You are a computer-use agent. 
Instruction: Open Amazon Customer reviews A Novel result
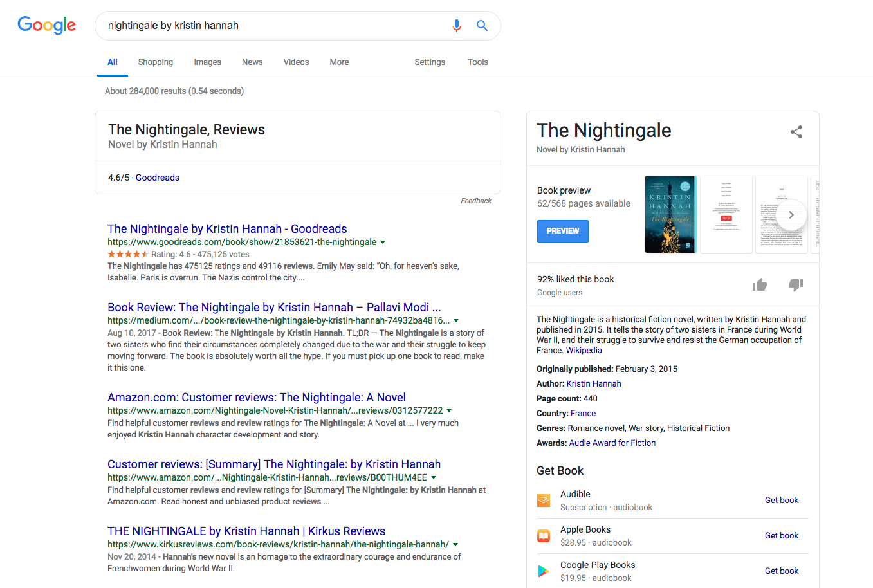257,398
